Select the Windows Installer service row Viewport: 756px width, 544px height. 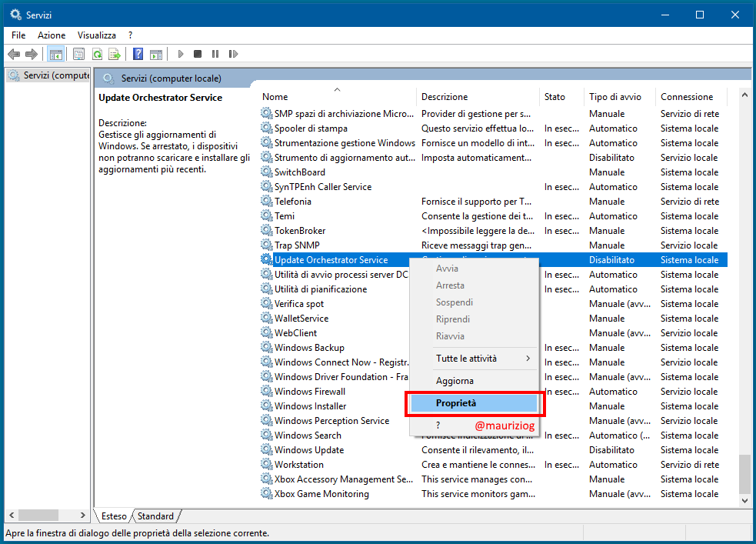coord(493,405)
